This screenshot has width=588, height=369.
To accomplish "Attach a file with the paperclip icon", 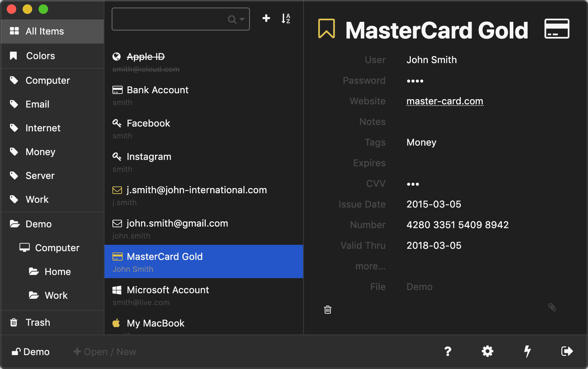I will (552, 307).
